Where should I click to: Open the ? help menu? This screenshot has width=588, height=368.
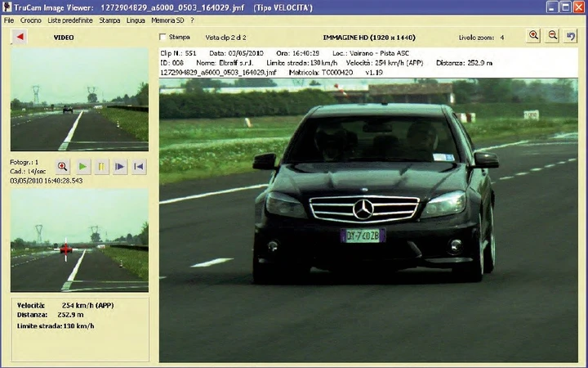pyautogui.click(x=192, y=20)
